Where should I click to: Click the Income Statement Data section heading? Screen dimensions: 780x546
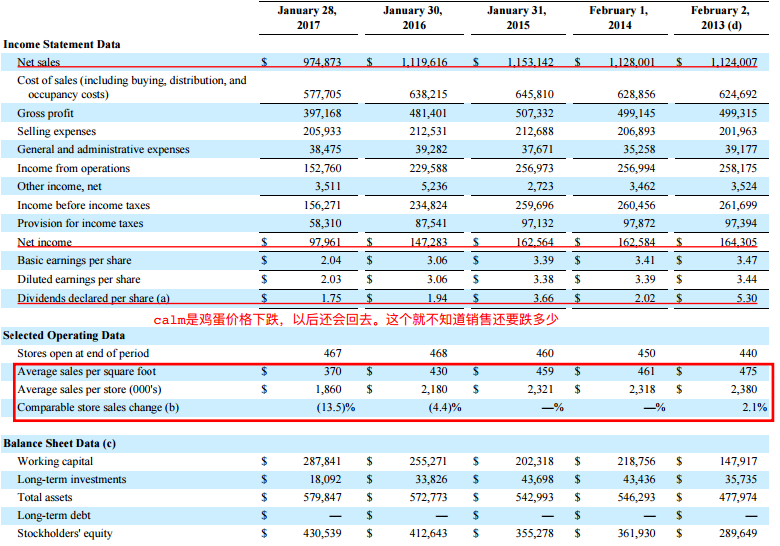(62, 44)
